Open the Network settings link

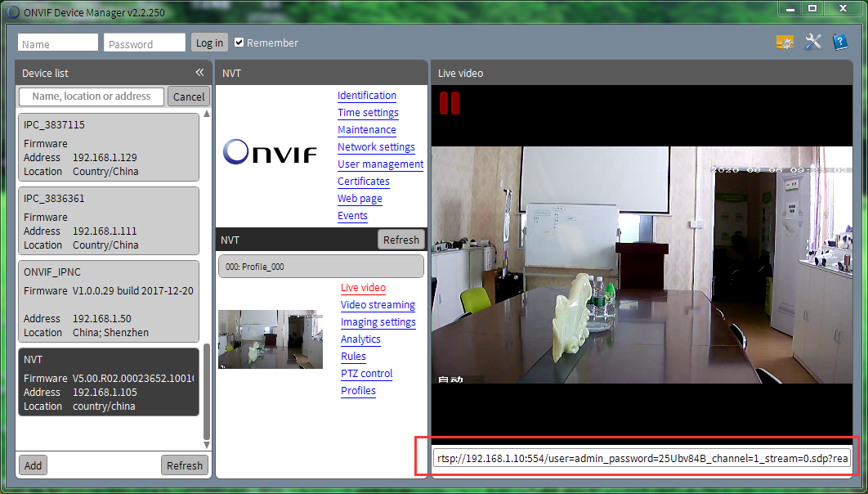point(376,147)
